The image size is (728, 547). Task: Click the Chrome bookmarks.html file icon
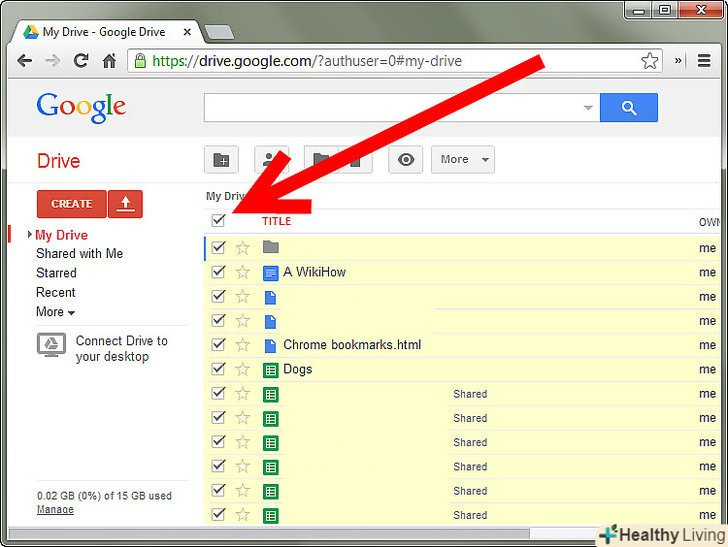(x=270, y=345)
